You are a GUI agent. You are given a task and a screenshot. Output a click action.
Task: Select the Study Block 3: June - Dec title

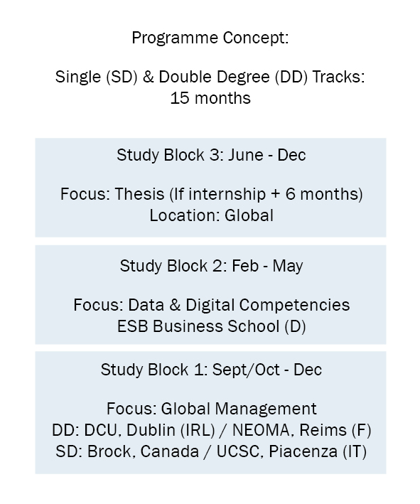[x=211, y=155]
